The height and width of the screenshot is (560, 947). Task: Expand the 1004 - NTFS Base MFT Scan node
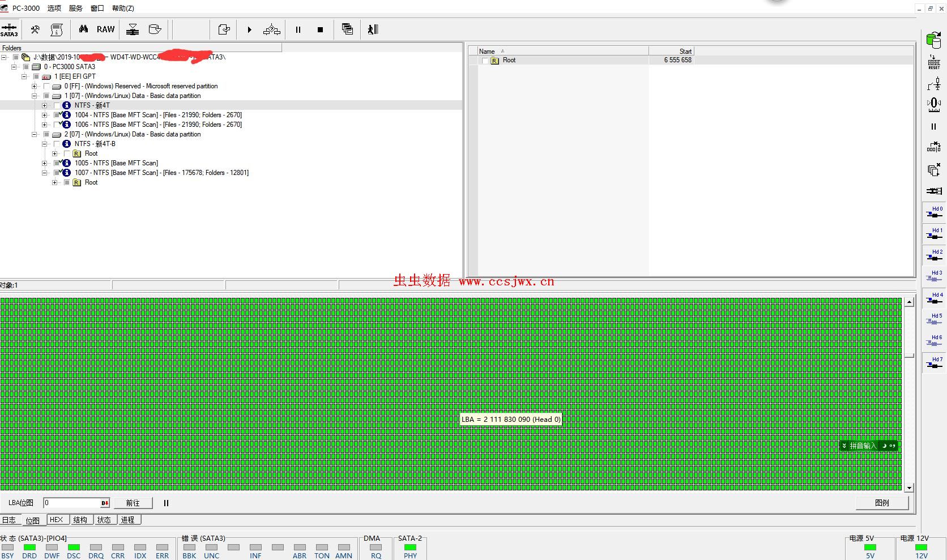[45, 115]
